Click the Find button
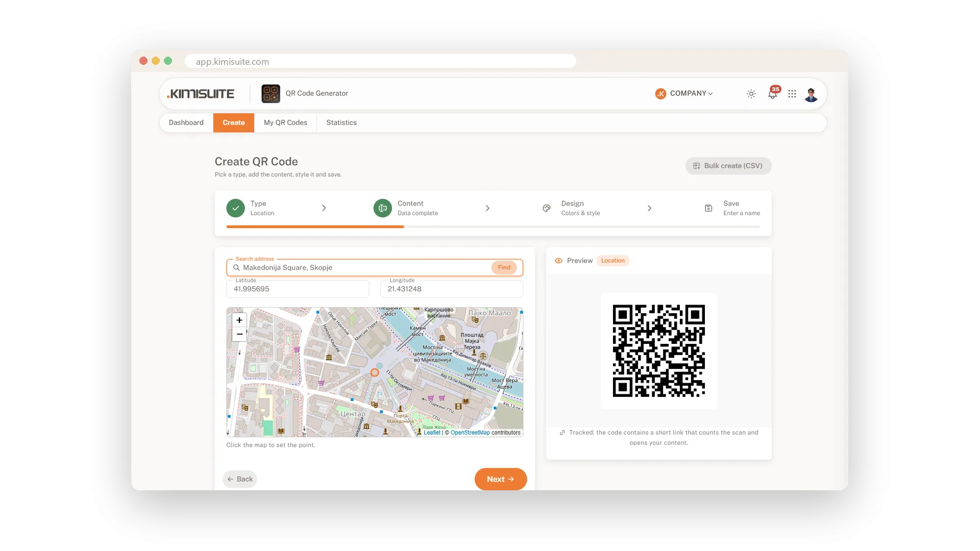The width and height of the screenshot is (980, 551). (504, 268)
